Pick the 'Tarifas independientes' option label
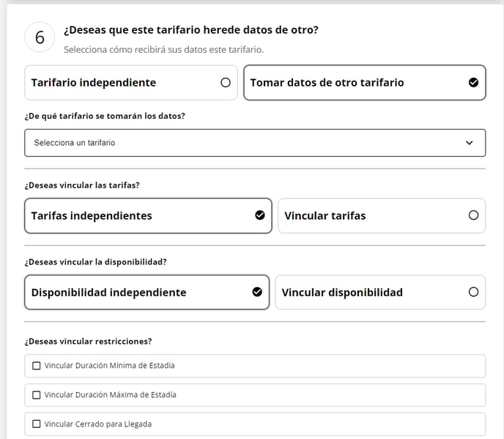 point(92,215)
